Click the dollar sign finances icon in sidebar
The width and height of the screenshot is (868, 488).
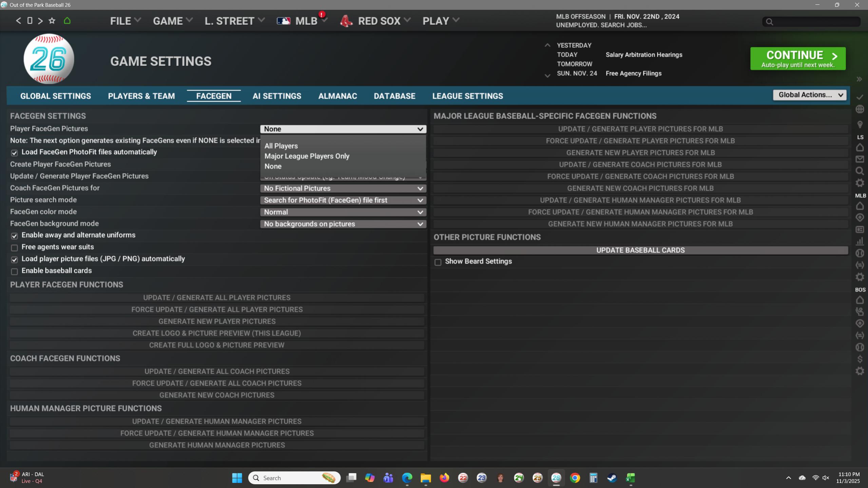[860, 359]
